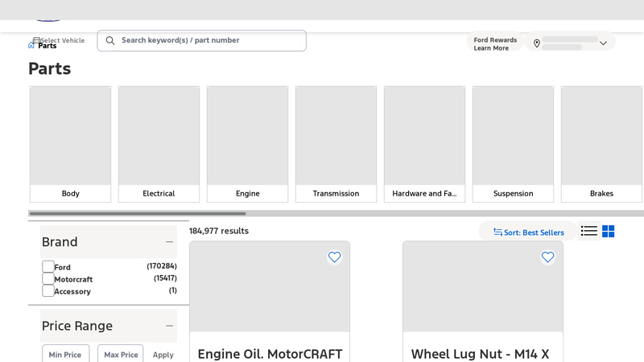Open Wheel Lug Nut - M14 product title
Viewport: 644px width, 362px height.
click(x=480, y=354)
